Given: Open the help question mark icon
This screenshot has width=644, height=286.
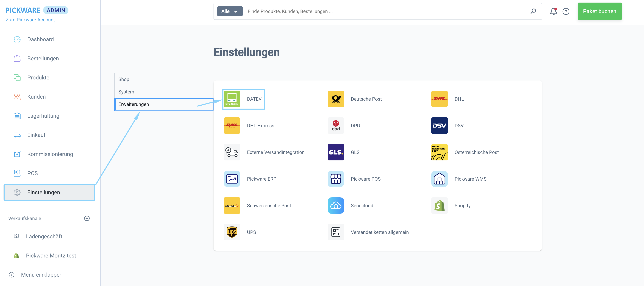Looking at the screenshot, I should 566,11.
